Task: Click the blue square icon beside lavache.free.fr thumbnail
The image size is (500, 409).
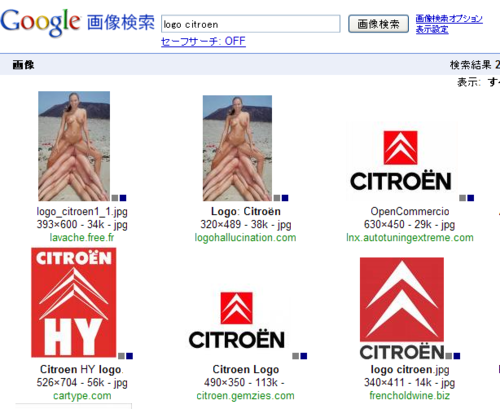Action: click(x=123, y=198)
